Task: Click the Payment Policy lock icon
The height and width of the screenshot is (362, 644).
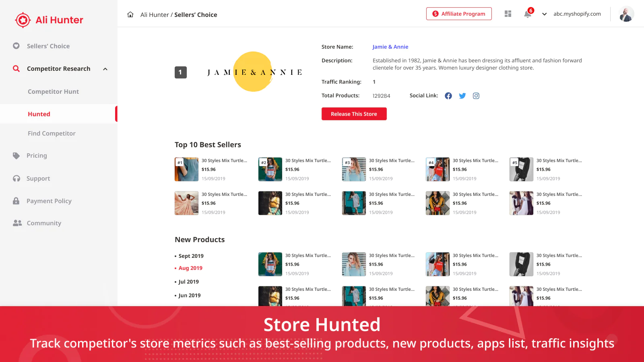Action: 16,201
